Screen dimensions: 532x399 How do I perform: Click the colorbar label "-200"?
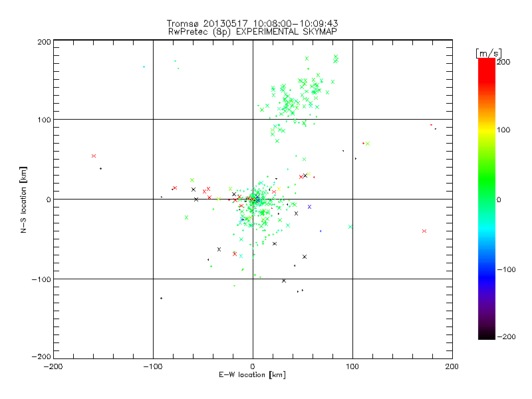point(506,337)
